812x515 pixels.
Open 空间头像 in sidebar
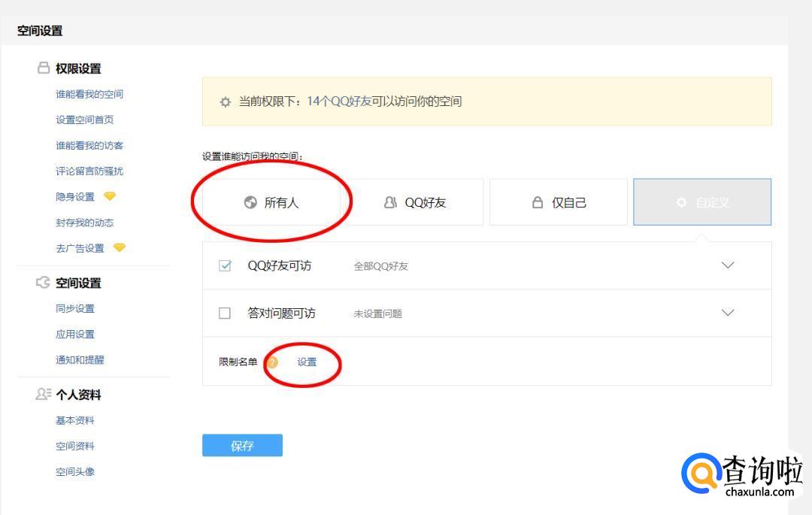coord(75,471)
